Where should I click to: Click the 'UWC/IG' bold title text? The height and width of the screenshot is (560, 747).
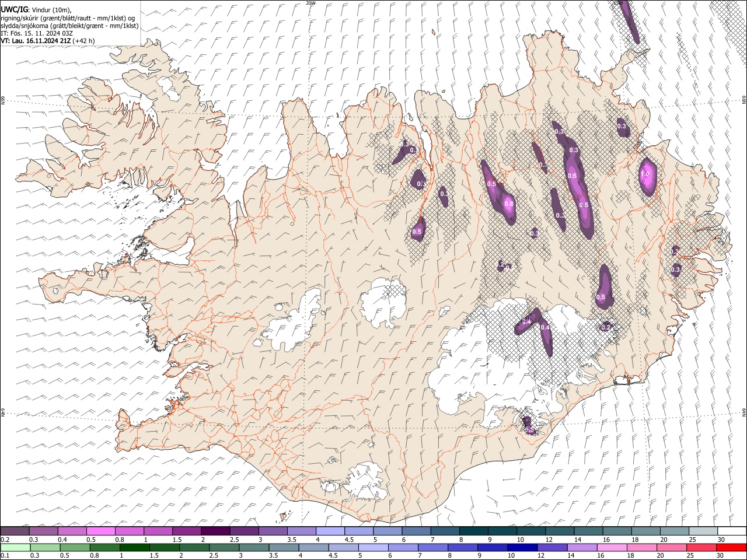click(14, 9)
